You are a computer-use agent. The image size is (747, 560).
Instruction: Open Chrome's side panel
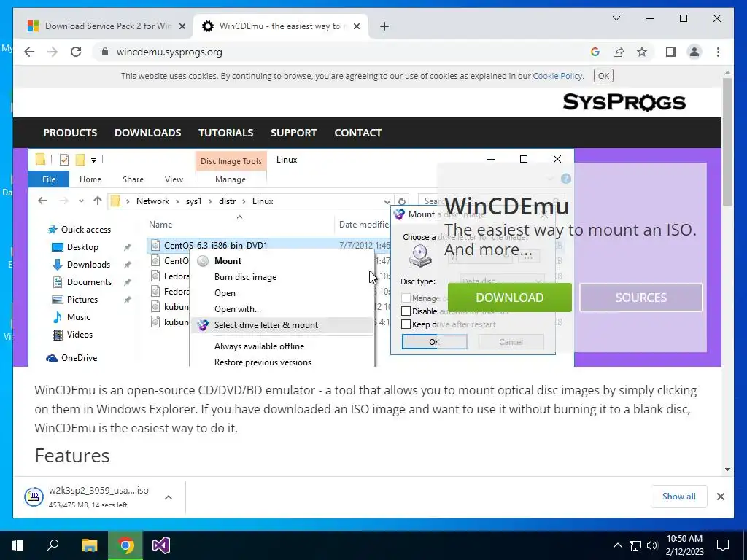671,52
